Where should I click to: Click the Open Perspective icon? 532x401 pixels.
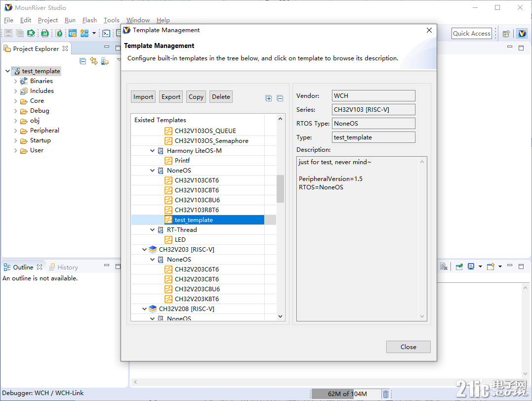[506, 33]
